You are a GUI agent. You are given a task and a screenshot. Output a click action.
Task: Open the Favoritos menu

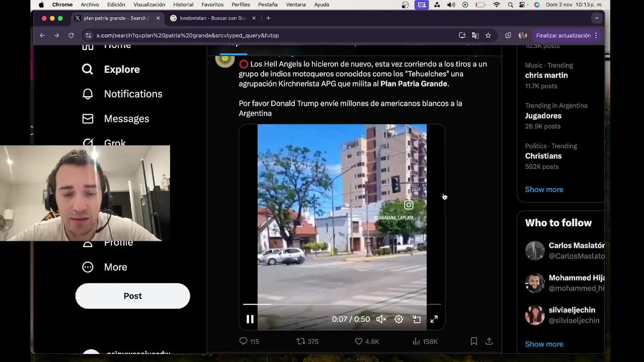(212, 5)
